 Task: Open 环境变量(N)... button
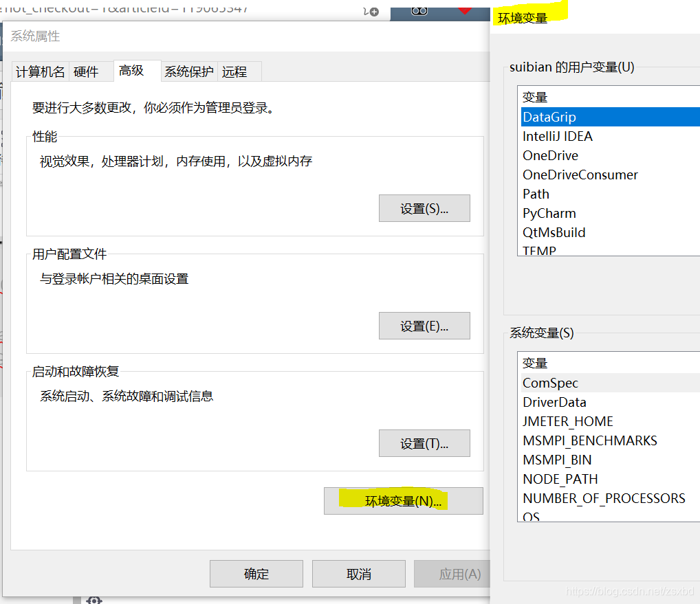point(403,501)
